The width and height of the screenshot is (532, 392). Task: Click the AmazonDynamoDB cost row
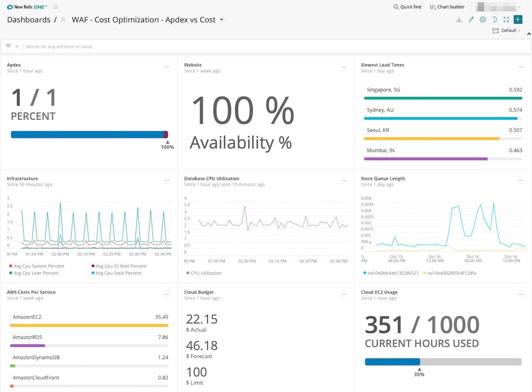click(89, 362)
